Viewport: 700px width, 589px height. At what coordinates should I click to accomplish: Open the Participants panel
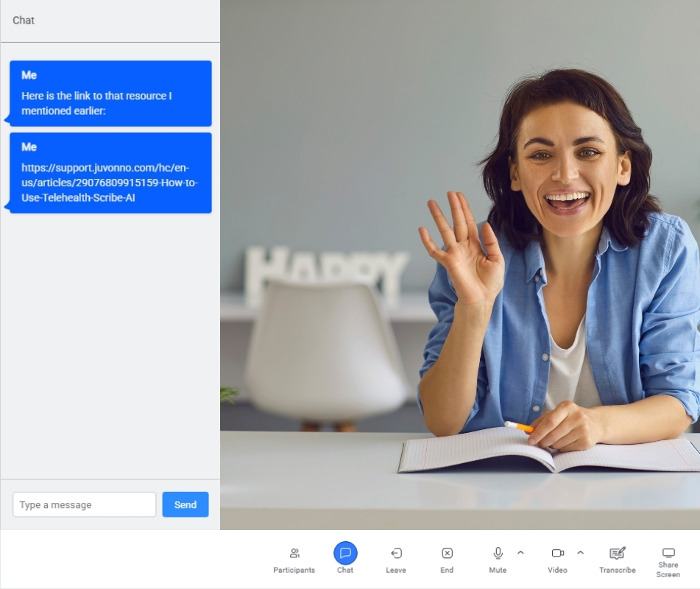click(294, 559)
